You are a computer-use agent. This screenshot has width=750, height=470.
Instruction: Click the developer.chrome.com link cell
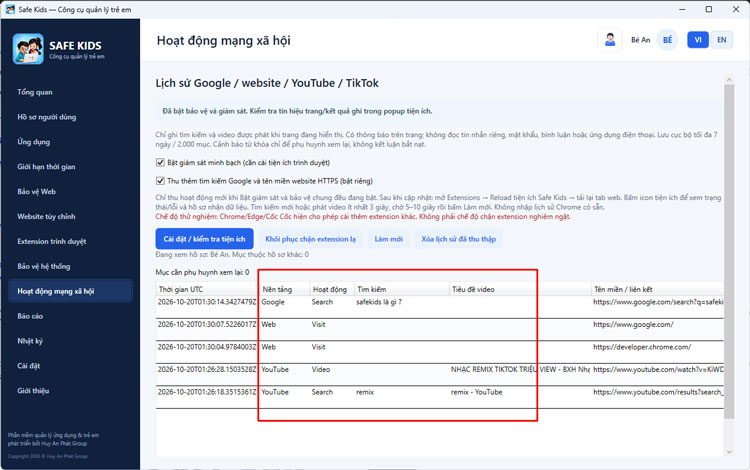(x=642, y=347)
